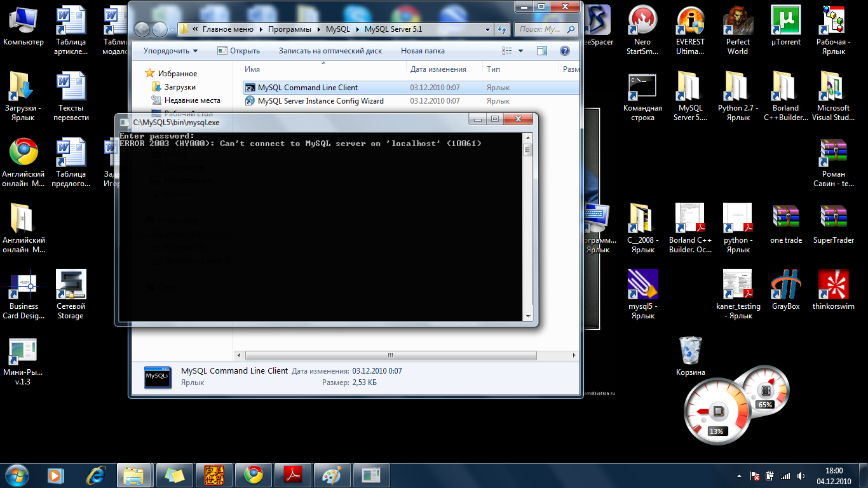The width and height of the screenshot is (868, 488).
Task: Launch thinkorswim desktop shortcut
Action: point(834,290)
